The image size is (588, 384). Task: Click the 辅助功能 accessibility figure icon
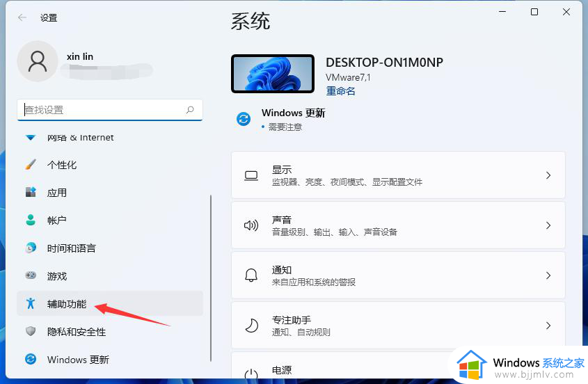point(31,303)
